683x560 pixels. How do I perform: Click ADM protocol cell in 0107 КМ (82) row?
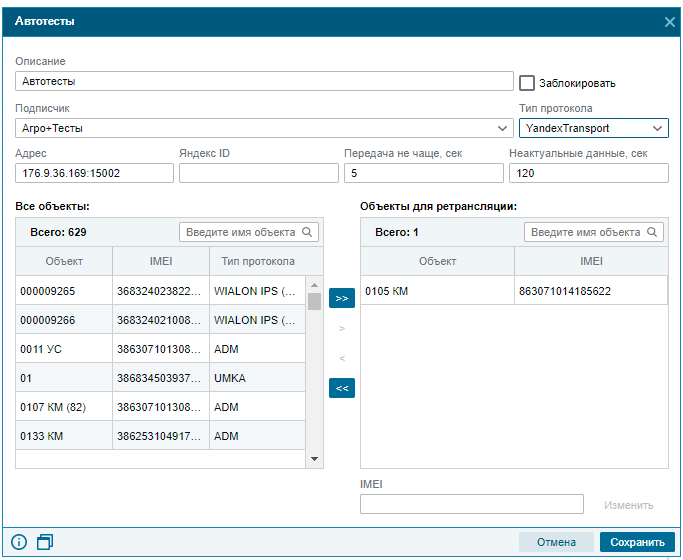257,407
